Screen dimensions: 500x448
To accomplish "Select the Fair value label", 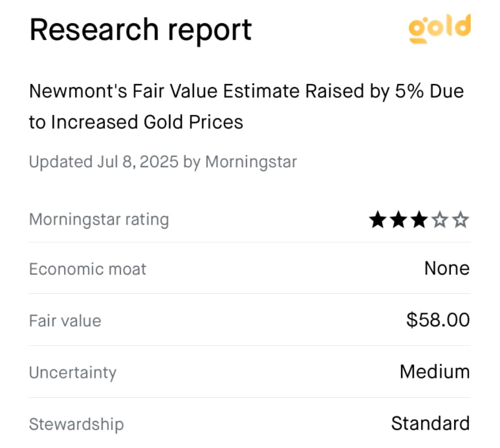I will pyautogui.click(x=65, y=320).
